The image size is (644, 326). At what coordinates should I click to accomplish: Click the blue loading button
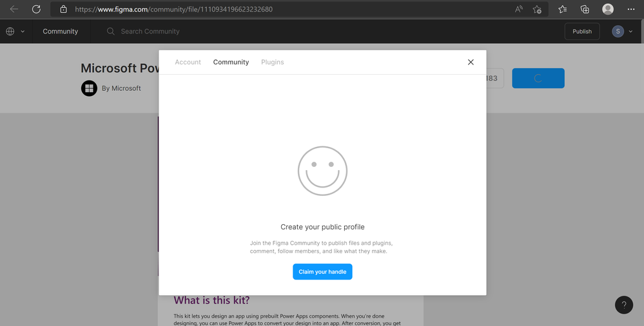[538, 78]
